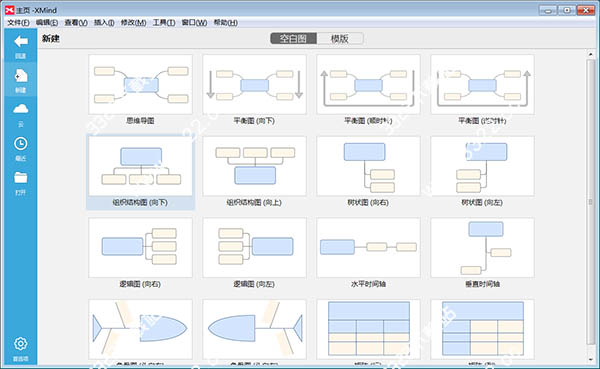The width and height of the screenshot is (600, 369).
Task: Choose the fishbone thumbnail with head pointing right
Action: (x=140, y=329)
